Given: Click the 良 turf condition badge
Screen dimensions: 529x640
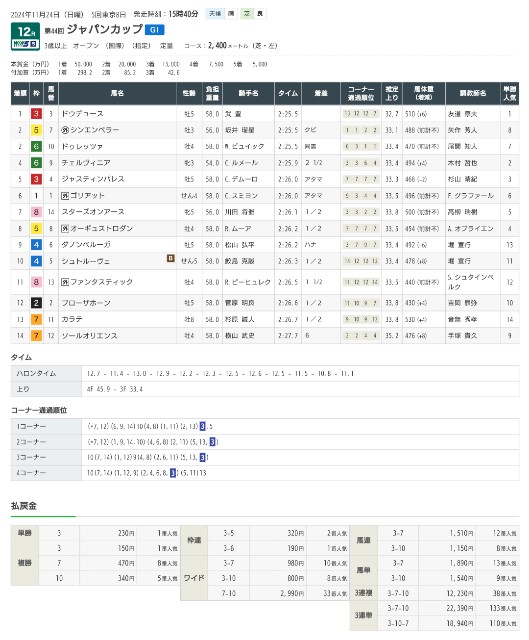Looking at the screenshot, I should pos(260,13).
